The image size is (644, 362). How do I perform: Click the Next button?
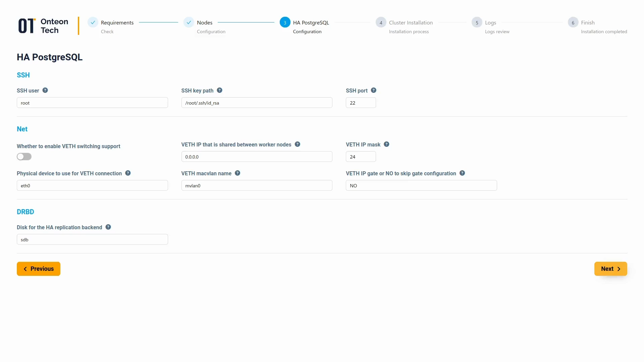tap(610, 268)
